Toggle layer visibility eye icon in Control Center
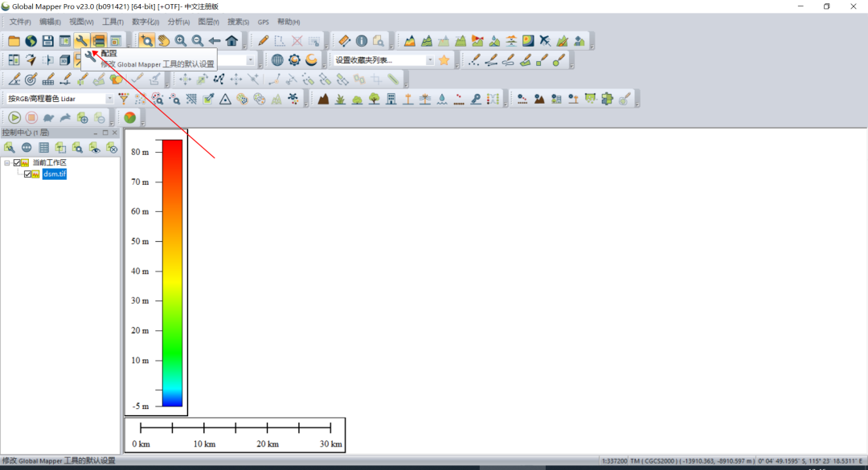Image resolution: width=868 pixels, height=470 pixels. [95, 147]
